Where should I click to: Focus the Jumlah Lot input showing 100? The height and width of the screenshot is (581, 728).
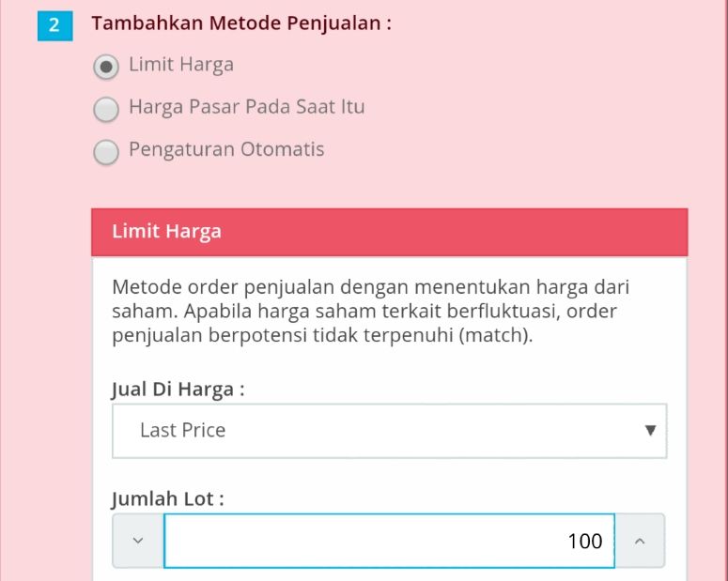coord(390,541)
